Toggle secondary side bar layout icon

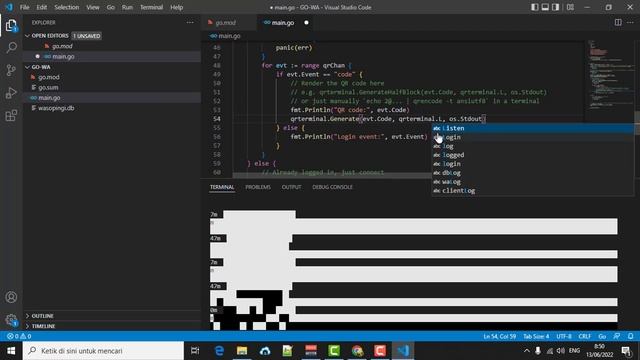pos(556,7)
